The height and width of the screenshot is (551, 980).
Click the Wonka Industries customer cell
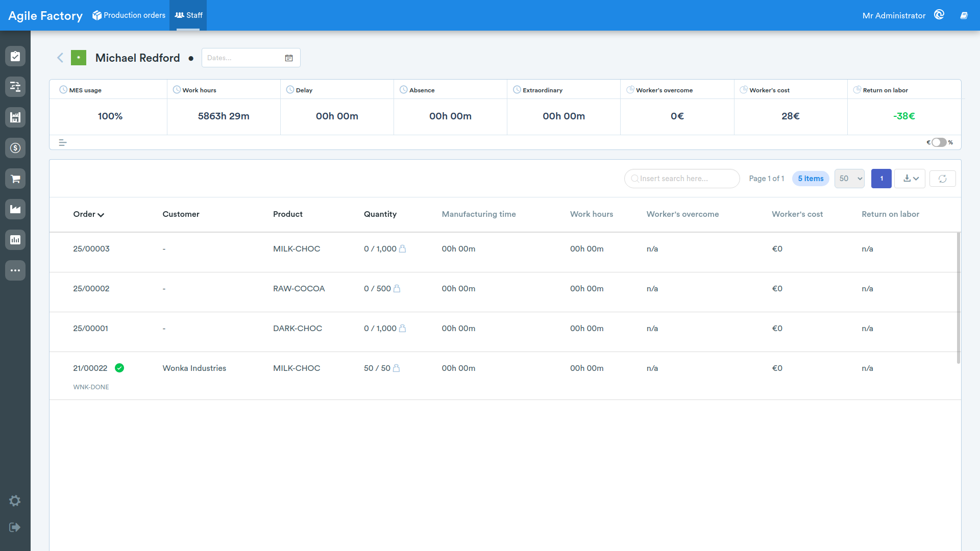(194, 368)
